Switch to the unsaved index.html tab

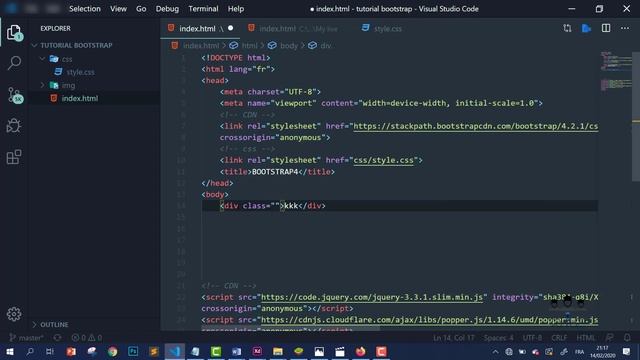(200, 29)
